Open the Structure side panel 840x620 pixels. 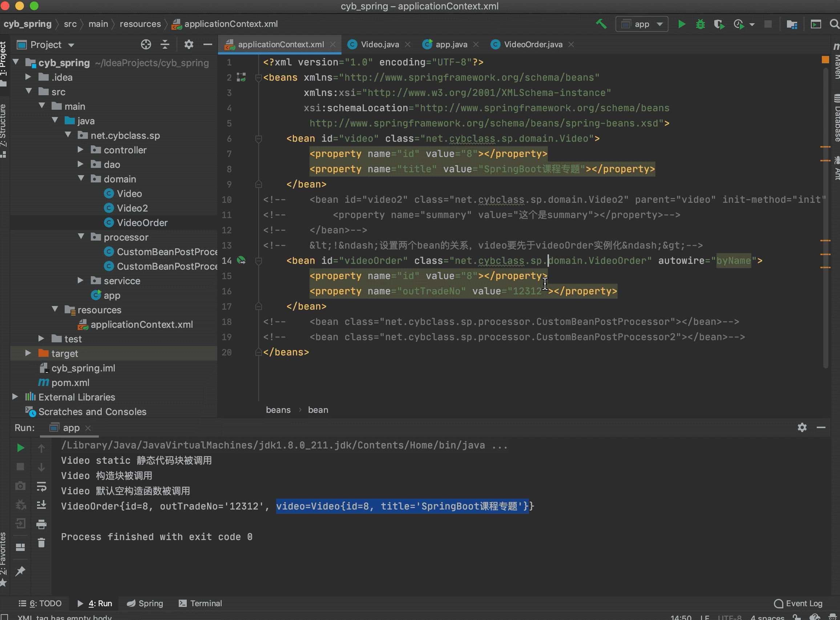(x=3, y=130)
